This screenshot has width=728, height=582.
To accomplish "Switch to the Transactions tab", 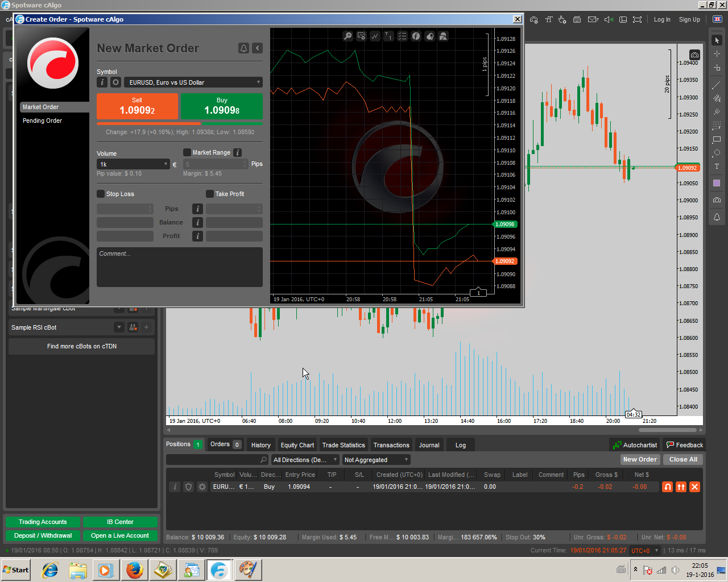I will click(391, 445).
